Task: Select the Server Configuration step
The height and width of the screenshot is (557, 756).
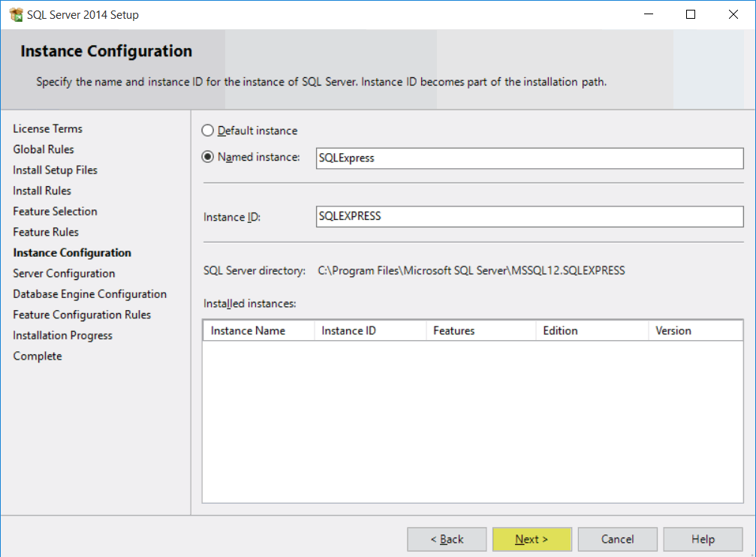Action: coord(64,273)
